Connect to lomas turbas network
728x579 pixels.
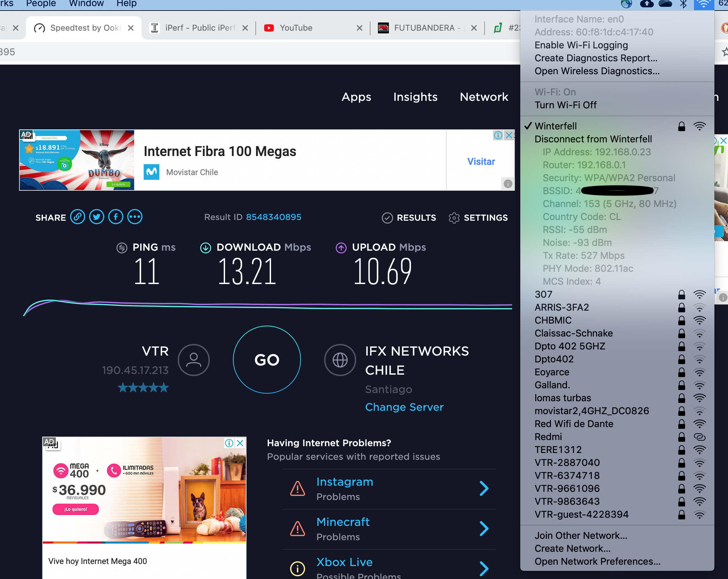pyautogui.click(x=617, y=398)
